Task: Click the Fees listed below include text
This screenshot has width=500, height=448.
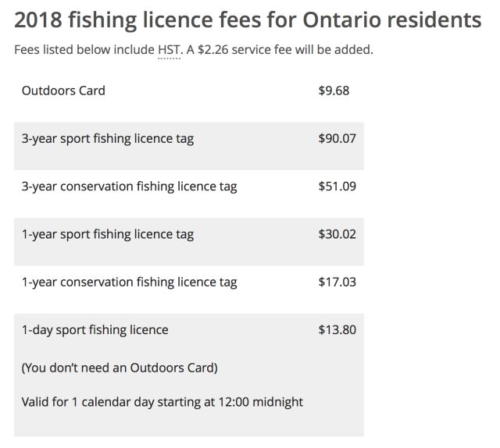Action: [84, 50]
